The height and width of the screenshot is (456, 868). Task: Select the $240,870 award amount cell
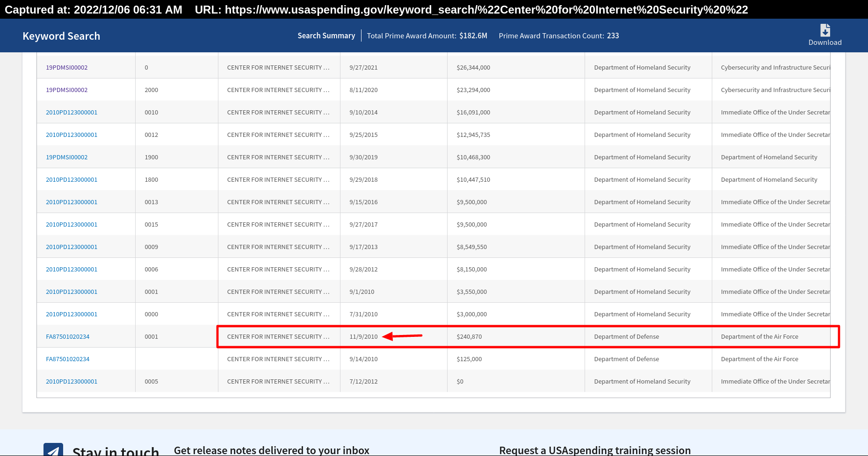pyautogui.click(x=516, y=336)
